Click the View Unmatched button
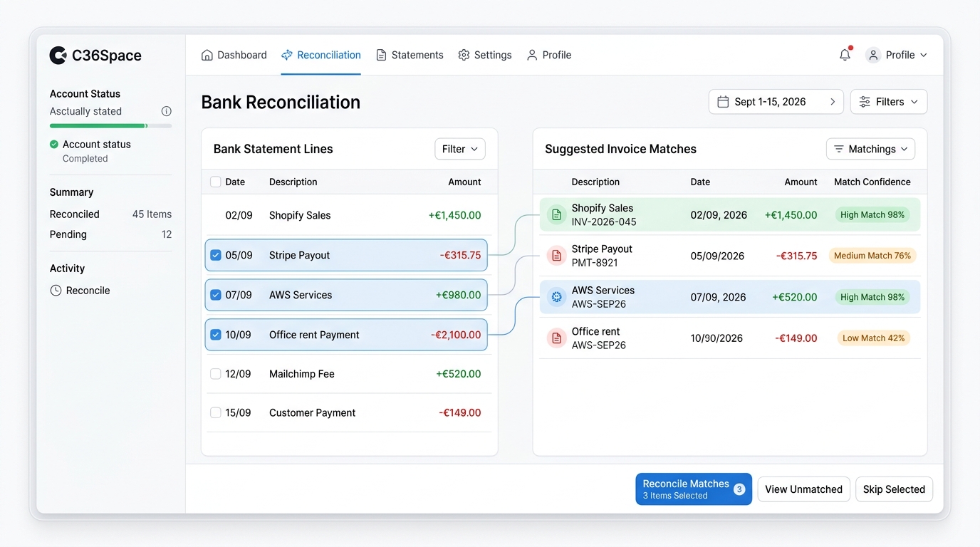 click(803, 489)
